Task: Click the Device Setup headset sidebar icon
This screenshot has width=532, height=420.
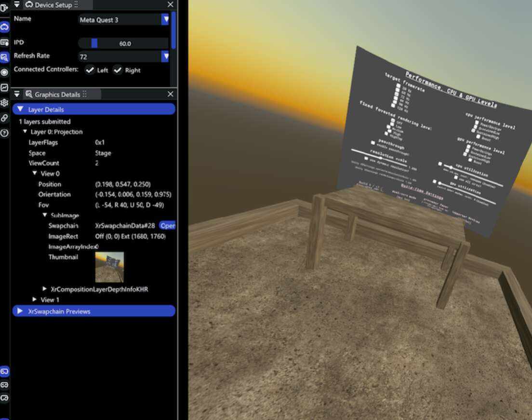Action: tap(4, 27)
